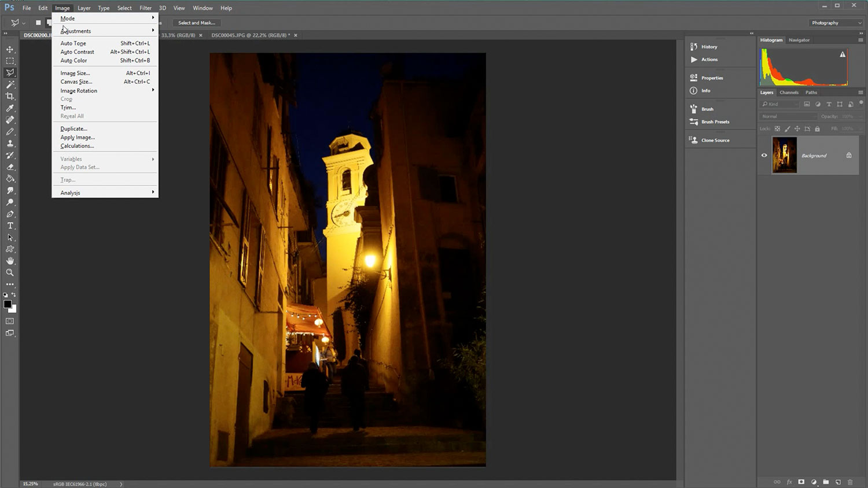
Task: Activate the Zoom tool
Action: point(10,272)
